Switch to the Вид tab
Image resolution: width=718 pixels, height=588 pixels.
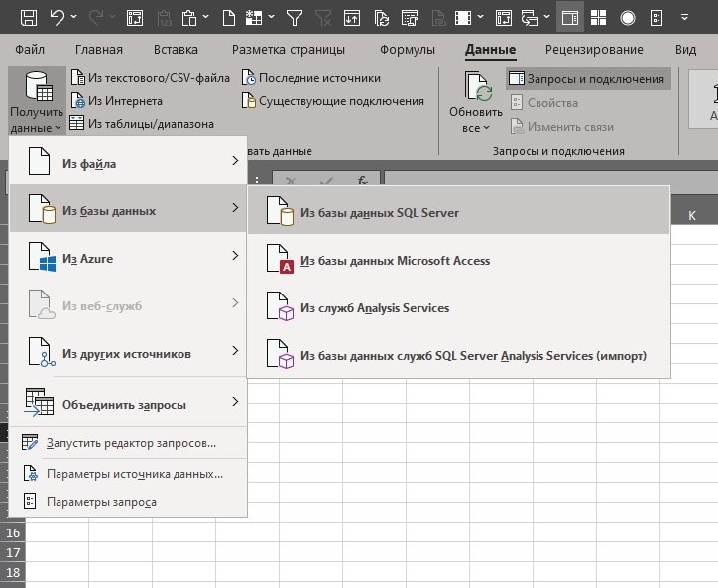pyautogui.click(x=685, y=49)
